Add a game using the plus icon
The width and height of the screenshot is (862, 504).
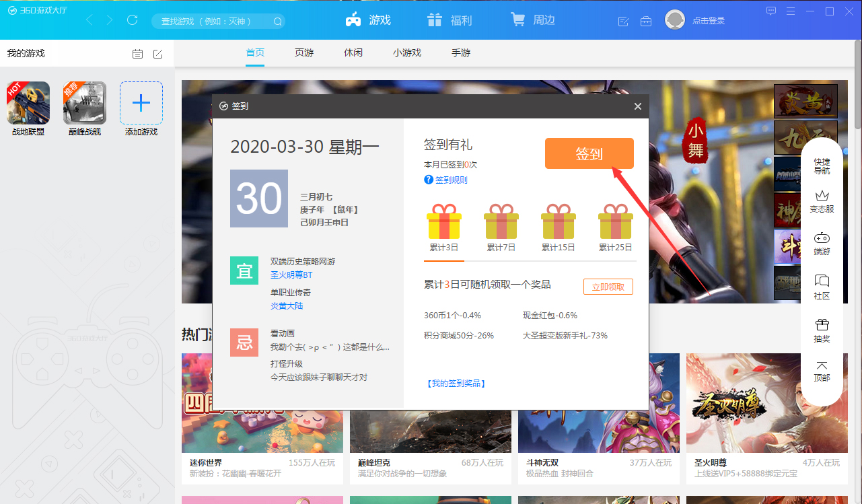pos(141,103)
